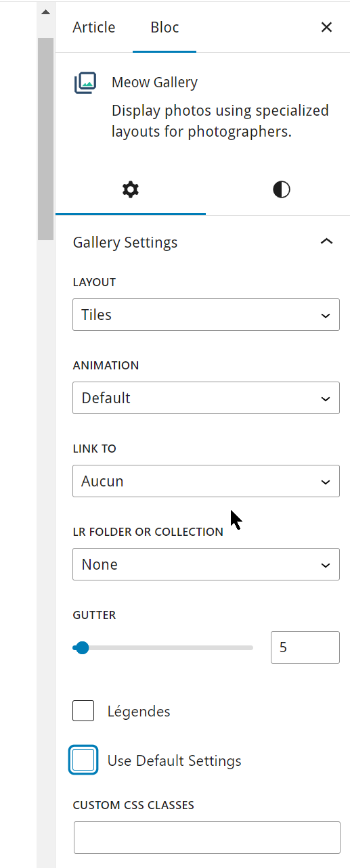Toggle the Use Default Settings checkbox
Viewport: 350px width, 868px height.
83,760
